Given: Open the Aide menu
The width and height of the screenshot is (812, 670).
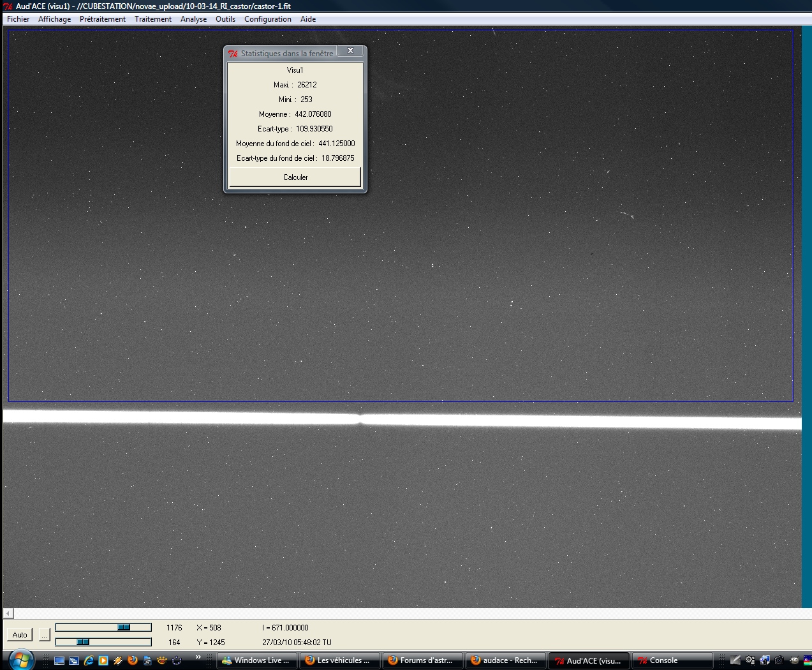Looking at the screenshot, I should [x=308, y=19].
